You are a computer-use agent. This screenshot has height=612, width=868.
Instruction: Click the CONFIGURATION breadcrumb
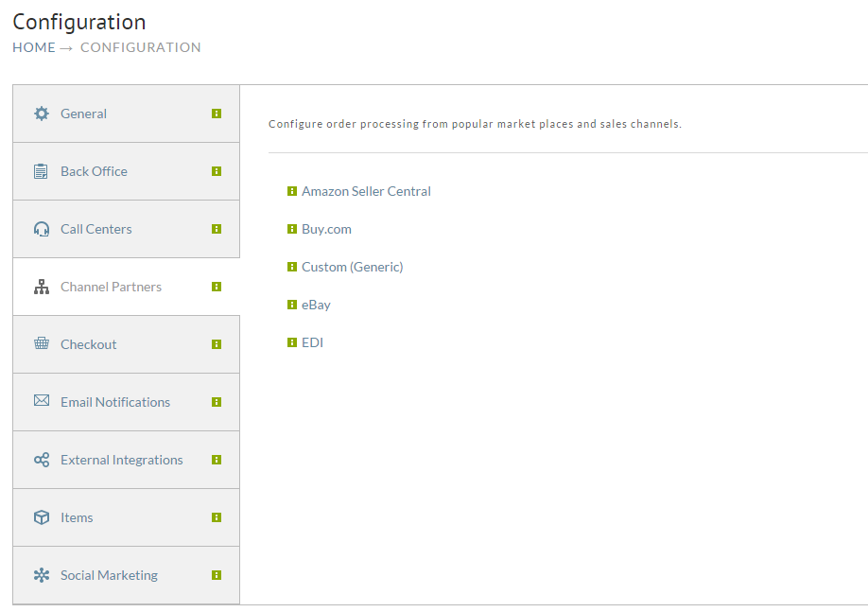click(x=141, y=47)
